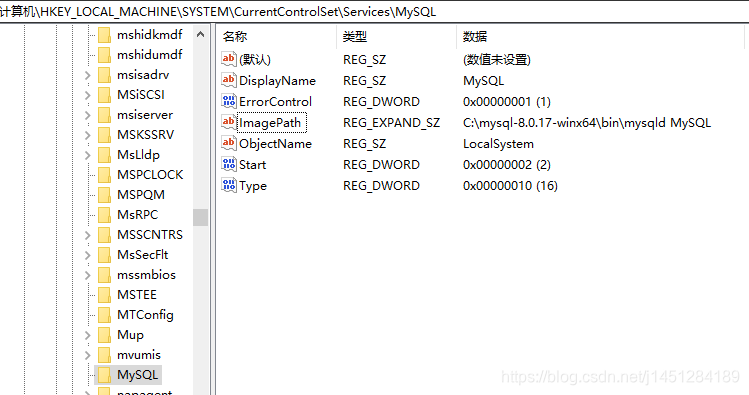Click binary icon of Type value
The width and height of the screenshot is (749, 395).
(229, 185)
